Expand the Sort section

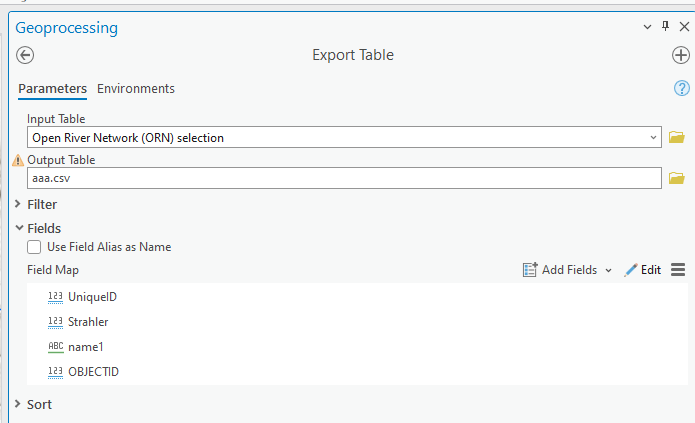point(18,404)
